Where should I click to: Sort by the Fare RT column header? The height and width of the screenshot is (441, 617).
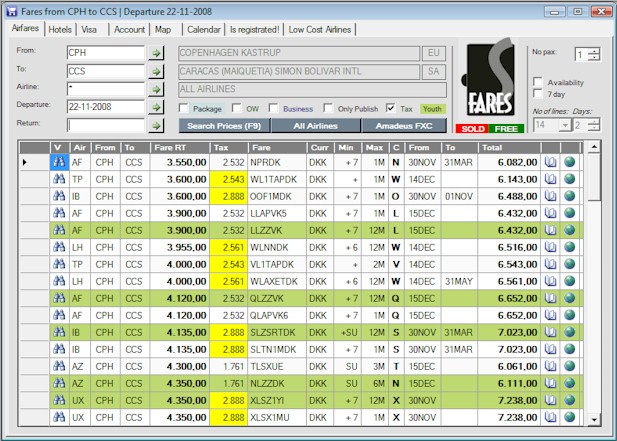179,148
